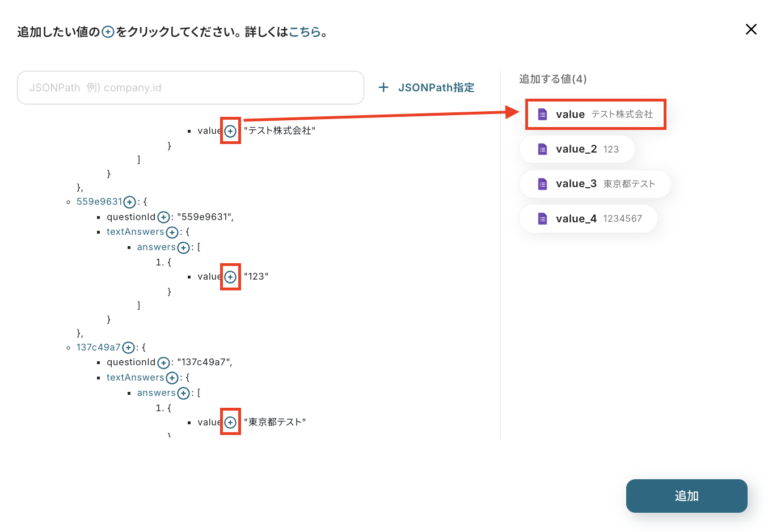
Task: Add questionId "137c49a7" via its plus icon
Action: [x=163, y=362]
